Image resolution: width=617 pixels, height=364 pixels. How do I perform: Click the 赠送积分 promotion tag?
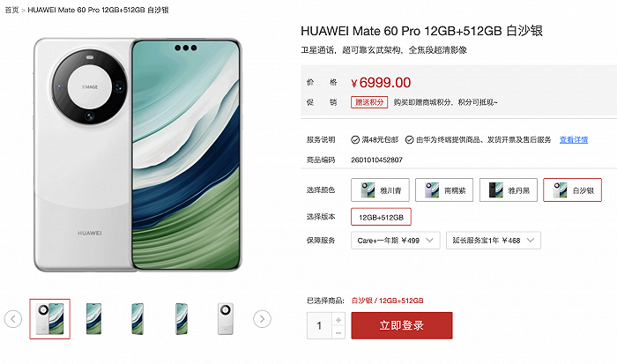tap(369, 102)
